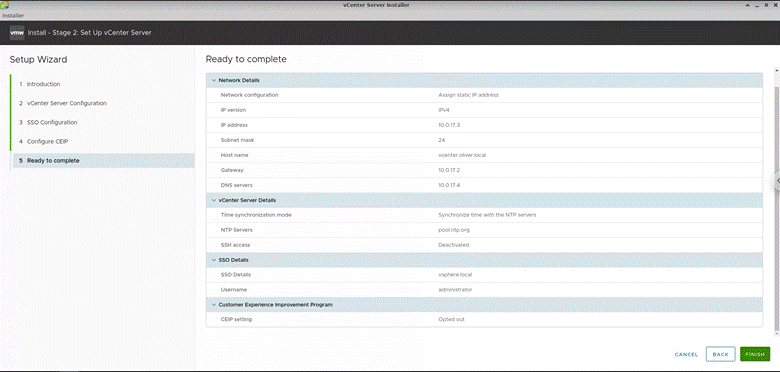
Task: Collapse the vCenter Server Details section
Action: coord(214,200)
